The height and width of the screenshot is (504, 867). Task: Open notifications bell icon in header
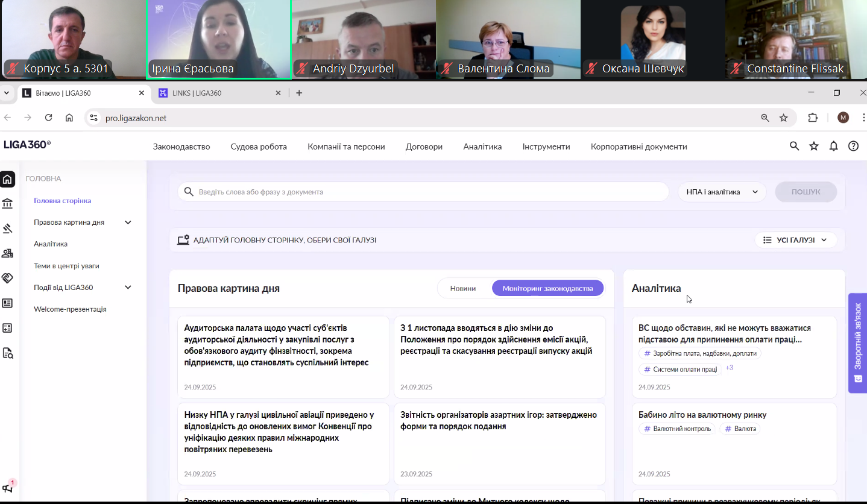(833, 146)
